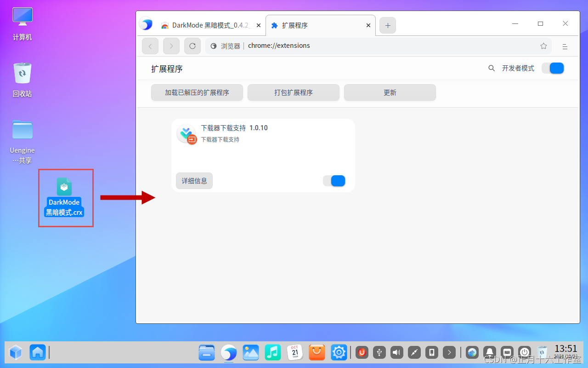Open the calendar app from the dock
The image size is (588, 368).
tap(295, 353)
